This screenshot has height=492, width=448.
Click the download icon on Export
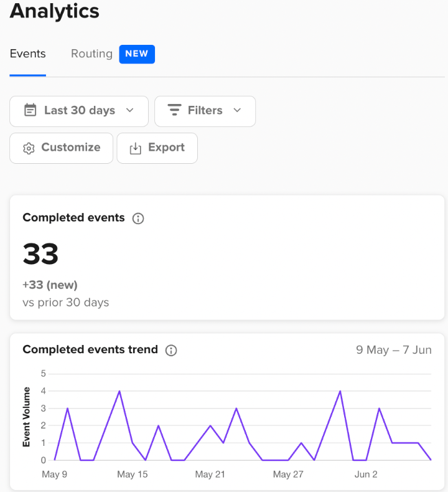[135, 148]
